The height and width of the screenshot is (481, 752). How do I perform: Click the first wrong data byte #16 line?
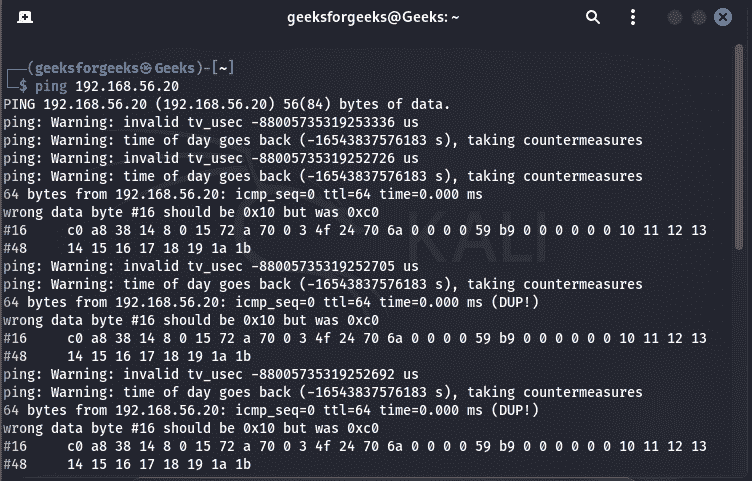tap(191, 212)
